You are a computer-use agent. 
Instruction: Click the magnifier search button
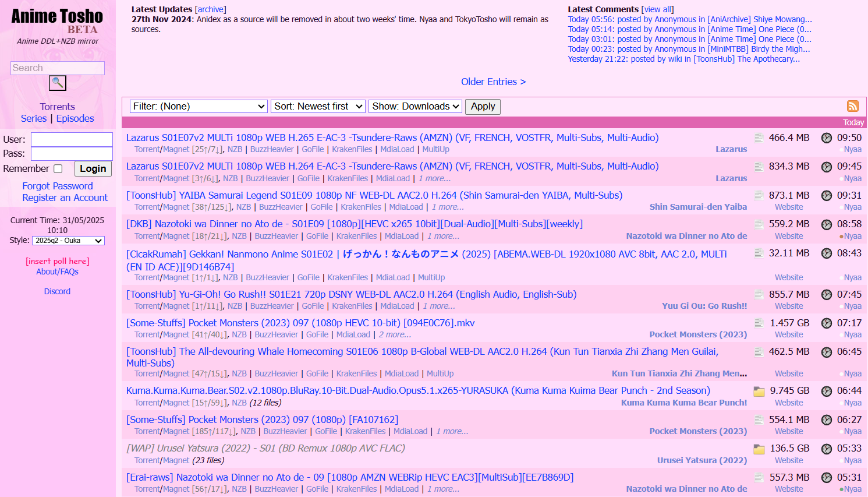click(x=58, y=83)
